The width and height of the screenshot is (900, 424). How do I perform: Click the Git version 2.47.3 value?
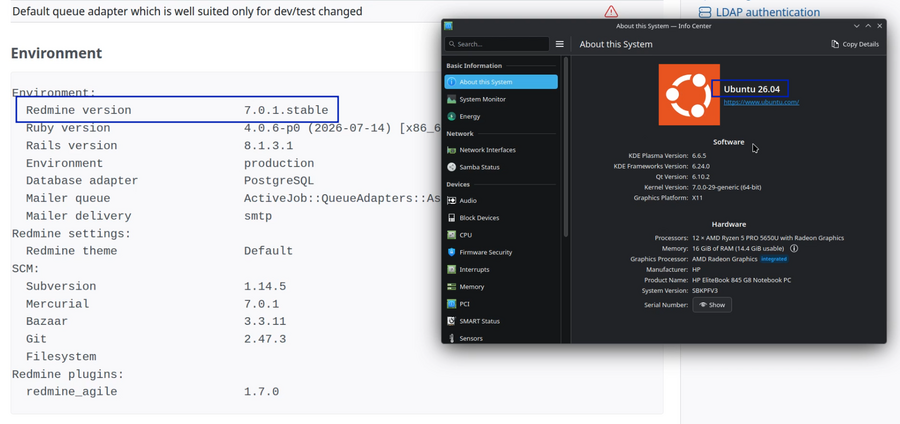[265, 339]
